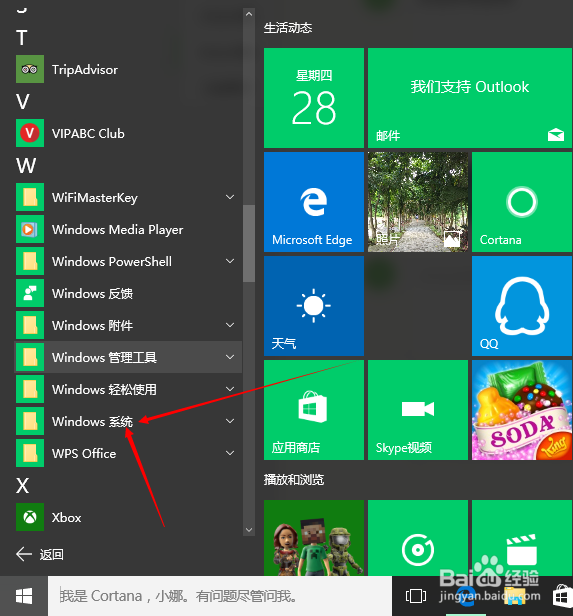Open the green Xbox icon

[x=30, y=517]
